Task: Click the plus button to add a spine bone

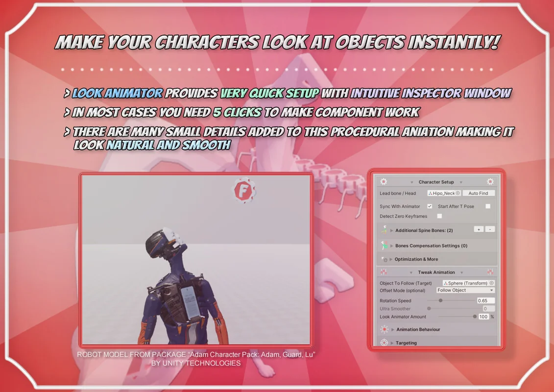Action: [478, 229]
